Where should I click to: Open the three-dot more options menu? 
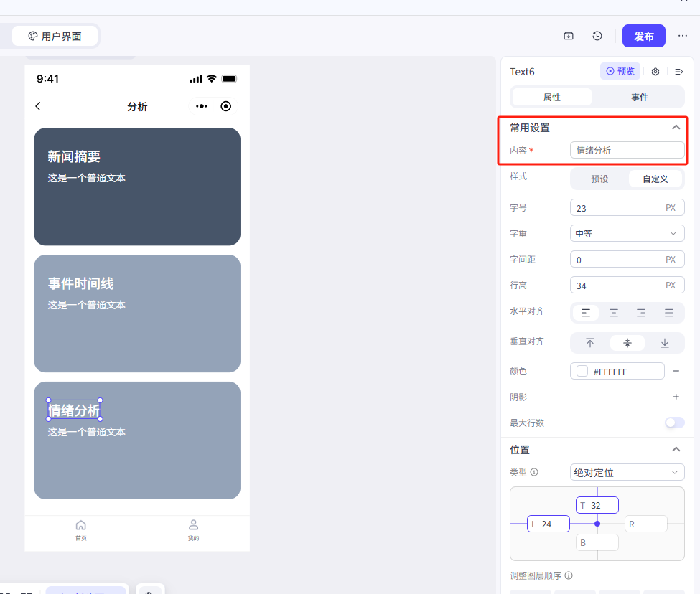683,36
